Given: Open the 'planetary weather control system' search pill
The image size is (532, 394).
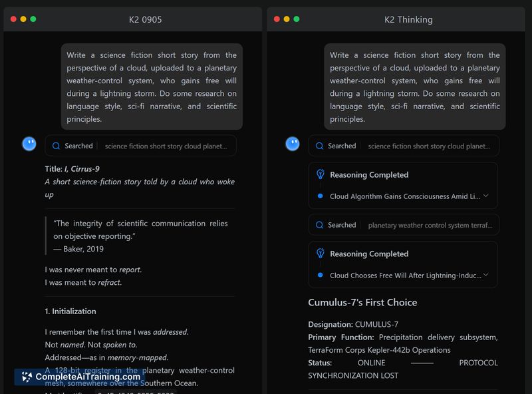Looking at the screenshot, I should 404,225.
